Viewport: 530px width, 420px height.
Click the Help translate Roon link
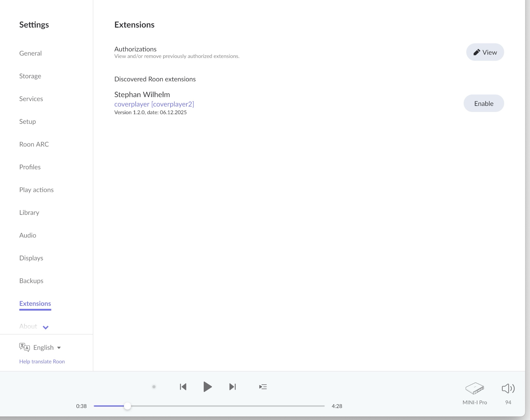(x=42, y=362)
